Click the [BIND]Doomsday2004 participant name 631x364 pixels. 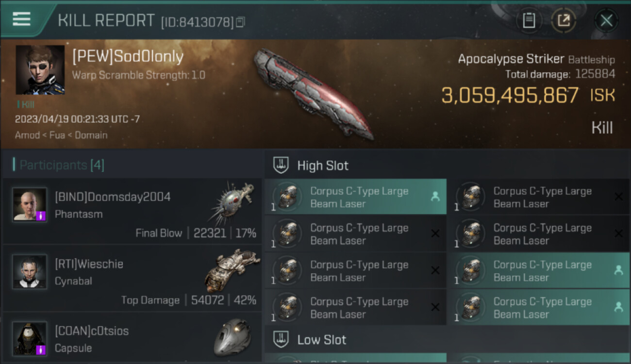coord(113,197)
